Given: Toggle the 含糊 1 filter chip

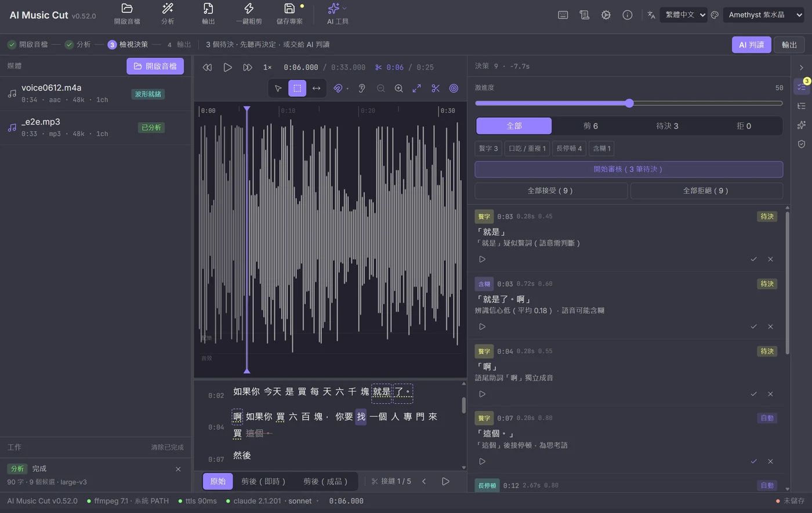Looking at the screenshot, I should pyautogui.click(x=601, y=148).
